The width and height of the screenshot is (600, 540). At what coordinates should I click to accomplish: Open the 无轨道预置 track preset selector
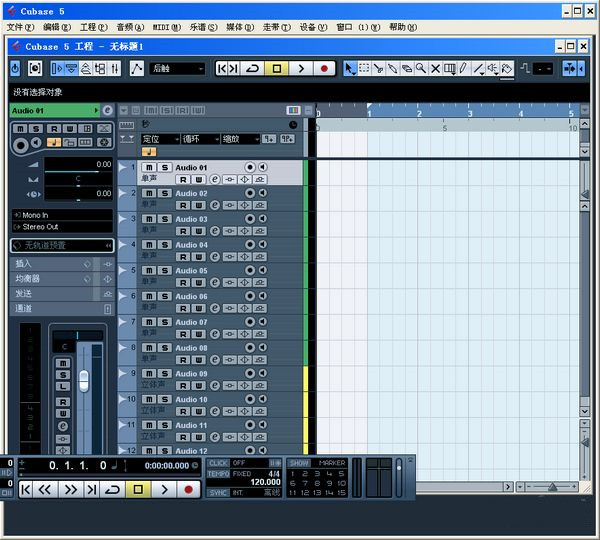pos(60,245)
